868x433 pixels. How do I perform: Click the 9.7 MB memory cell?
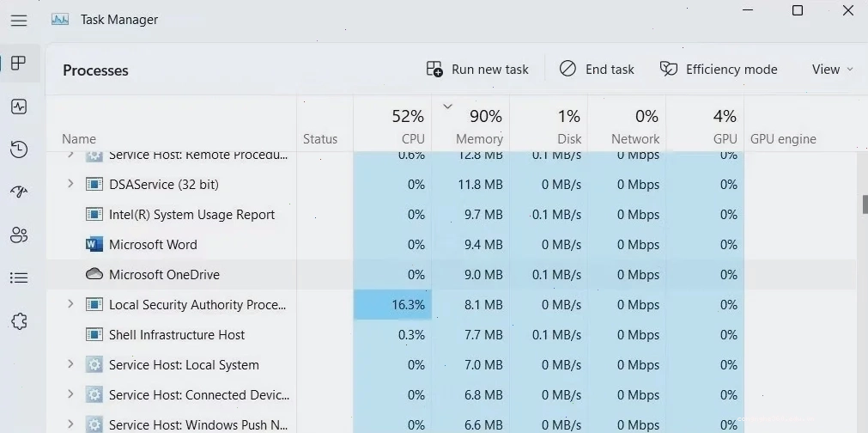pyautogui.click(x=470, y=214)
